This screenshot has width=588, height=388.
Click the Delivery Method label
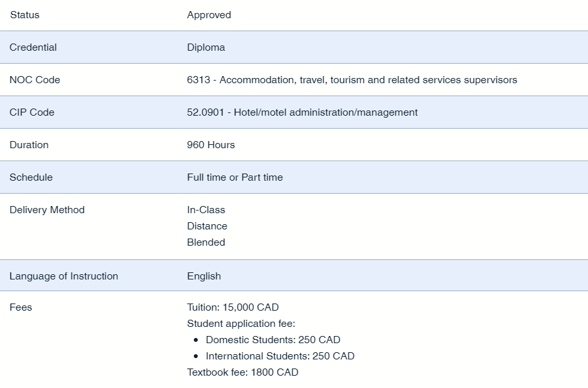click(47, 210)
